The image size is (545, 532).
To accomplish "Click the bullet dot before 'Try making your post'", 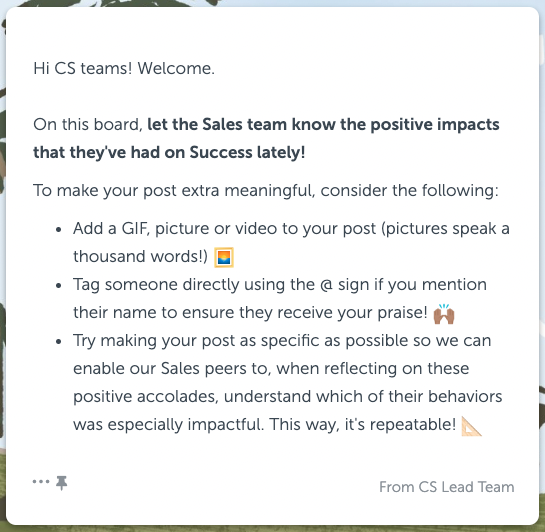I will point(58,342).
